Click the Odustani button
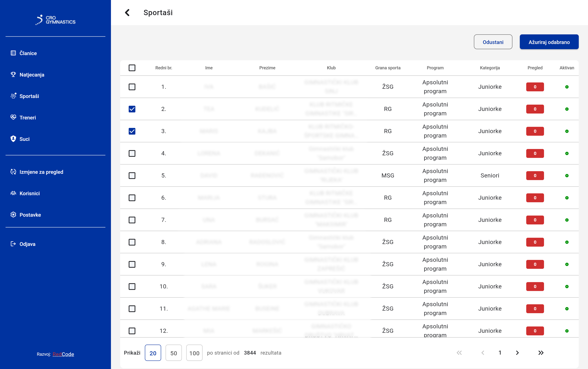 (x=493, y=42)
